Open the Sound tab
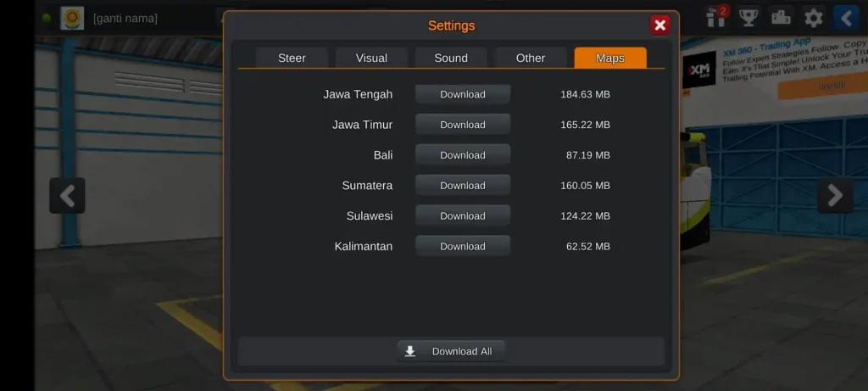 click(x=451, y=58)
